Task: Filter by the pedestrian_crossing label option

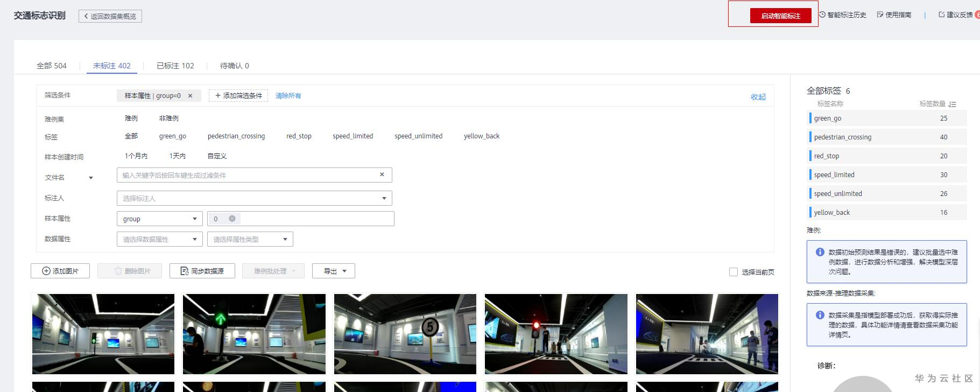Action: (236, 136)
